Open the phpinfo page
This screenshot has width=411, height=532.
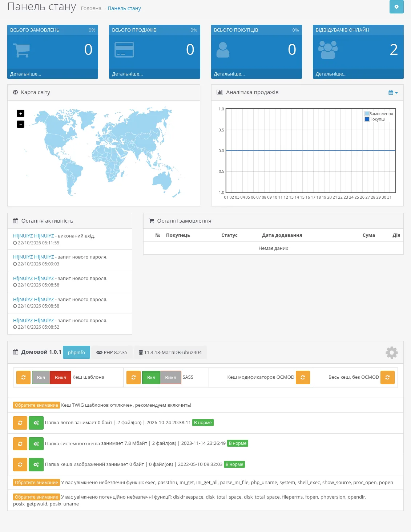click(76, 352)
